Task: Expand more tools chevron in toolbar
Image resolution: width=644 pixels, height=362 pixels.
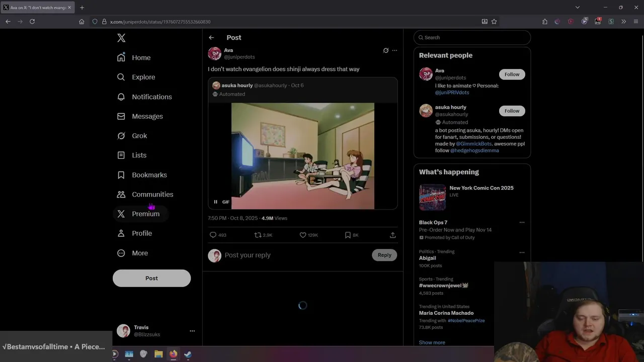Action: pyautogui.click(x=623, y=22)
